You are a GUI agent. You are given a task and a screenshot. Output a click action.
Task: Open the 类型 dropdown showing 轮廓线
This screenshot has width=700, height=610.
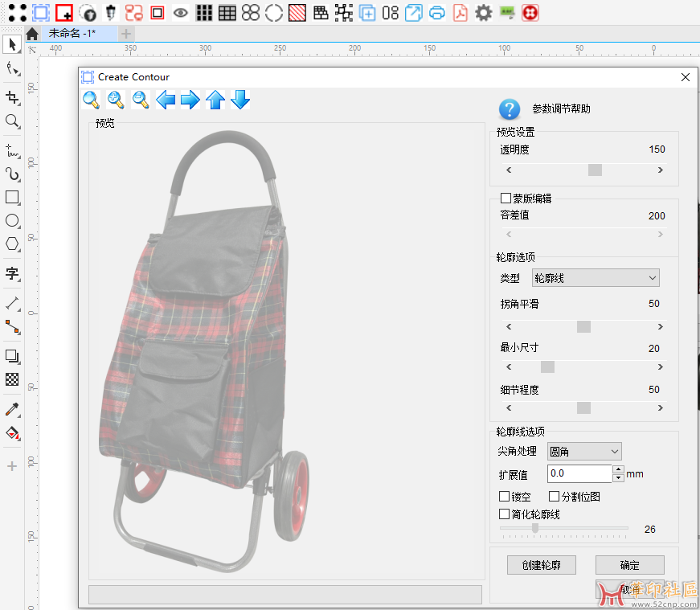[596, 278]
